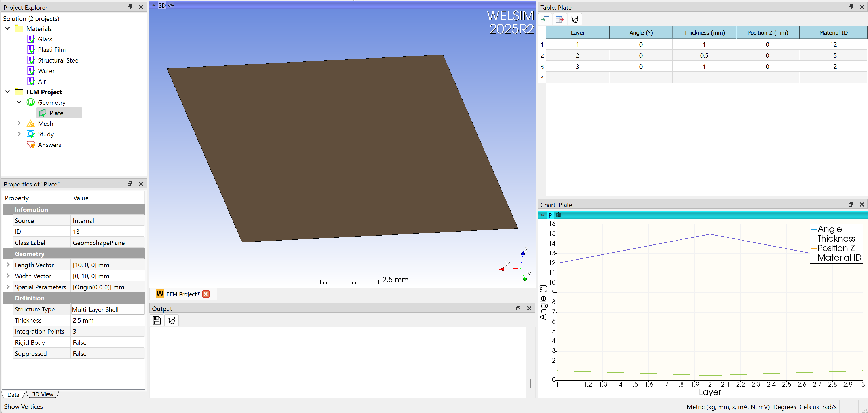The image size is (868, 413).
Task: Click Show Vertices at the bottom left
Action: (23, 406)
